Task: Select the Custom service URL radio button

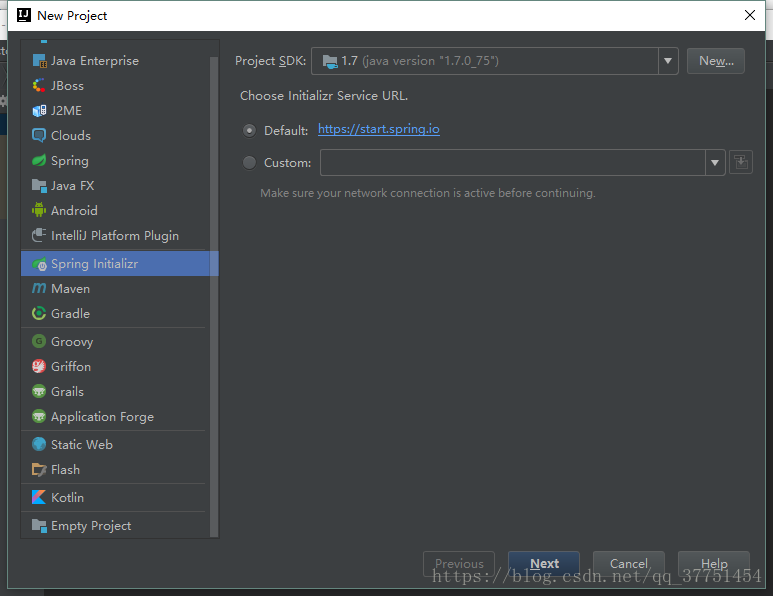Action: (x=249, y=163)
